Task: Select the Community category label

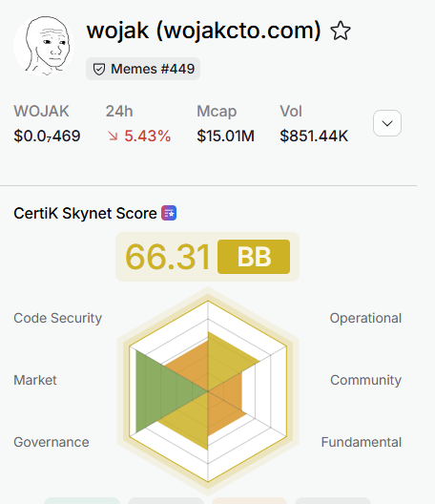Action: (x=366, y=380)
